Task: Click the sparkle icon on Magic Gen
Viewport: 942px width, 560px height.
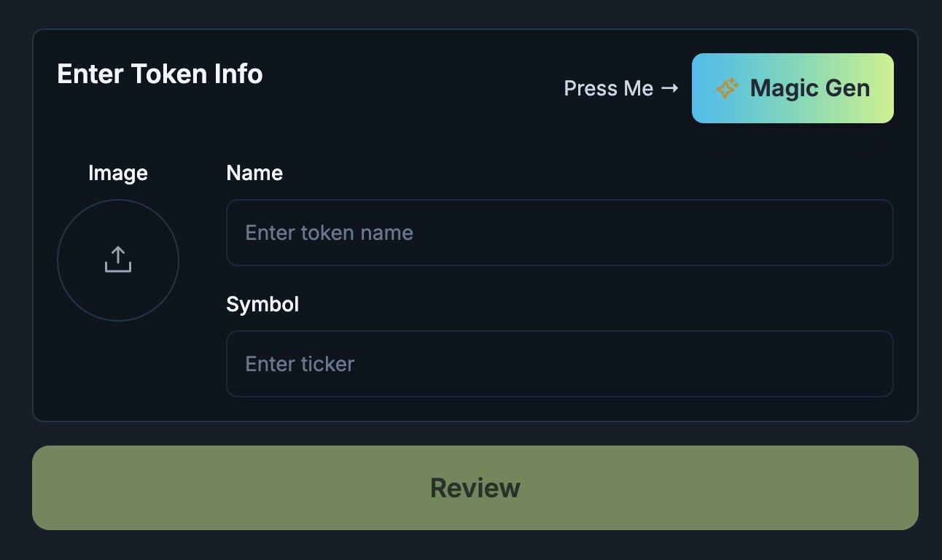Action: point(727,88)
